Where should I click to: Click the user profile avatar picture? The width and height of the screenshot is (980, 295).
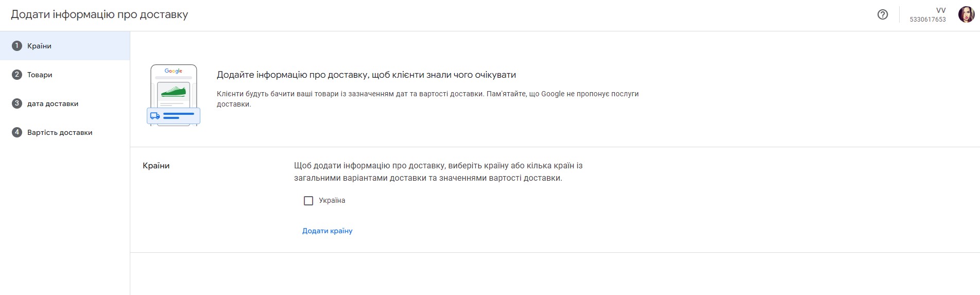(966, 15)
